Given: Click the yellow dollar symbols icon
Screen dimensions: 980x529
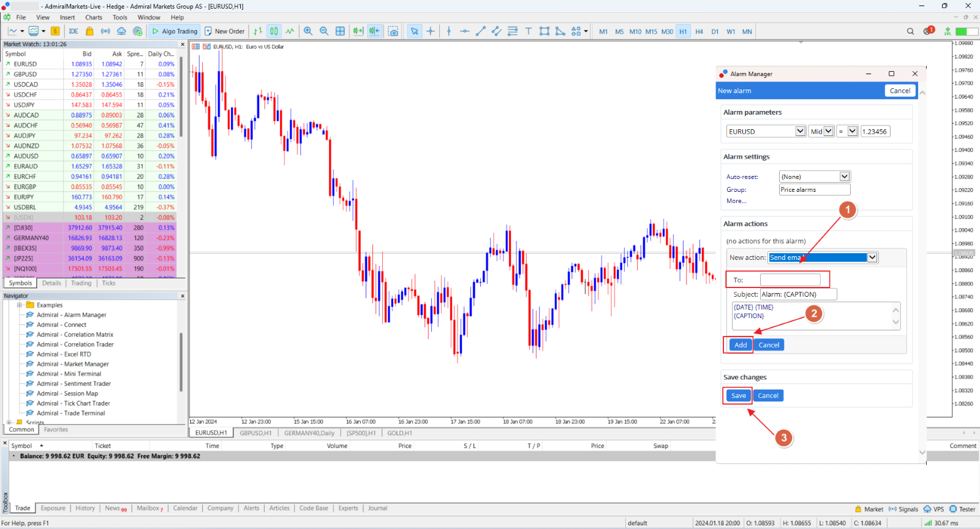Looking at the screenshot, I should coord(55,31).
